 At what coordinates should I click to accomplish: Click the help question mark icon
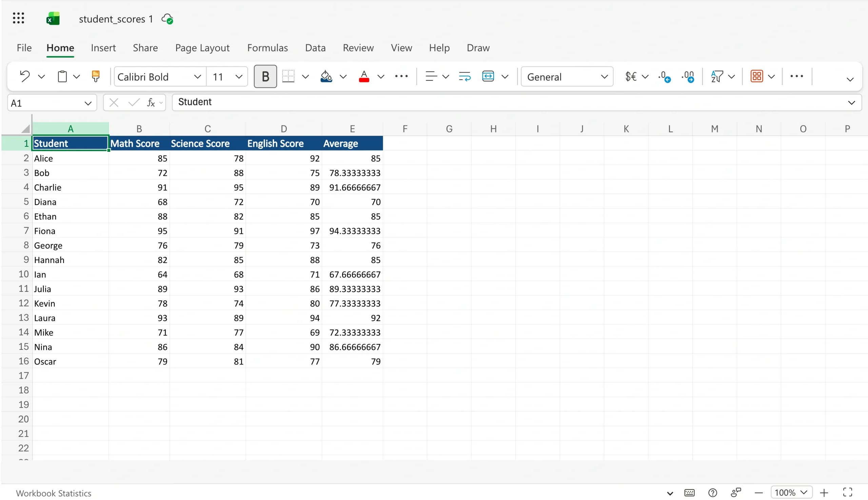(712, 493)
